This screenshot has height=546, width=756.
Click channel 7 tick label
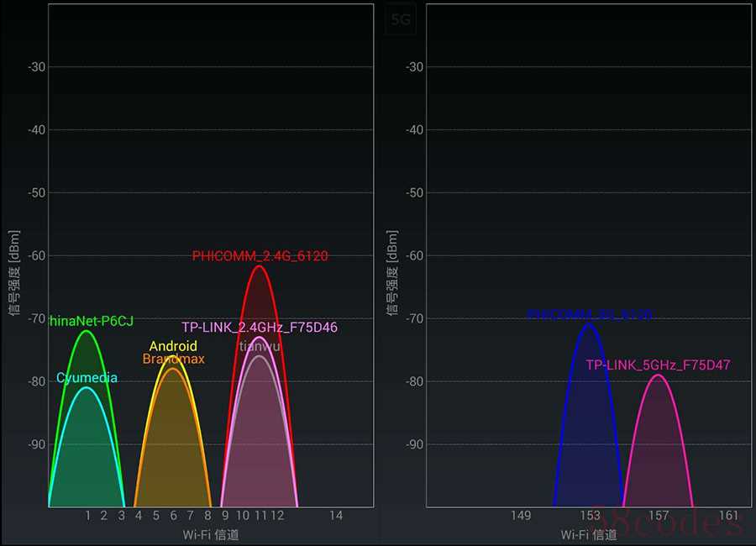191,516
